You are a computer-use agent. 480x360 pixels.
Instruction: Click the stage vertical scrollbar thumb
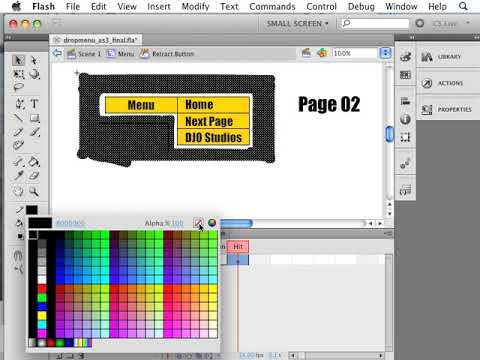pos(389,134)
